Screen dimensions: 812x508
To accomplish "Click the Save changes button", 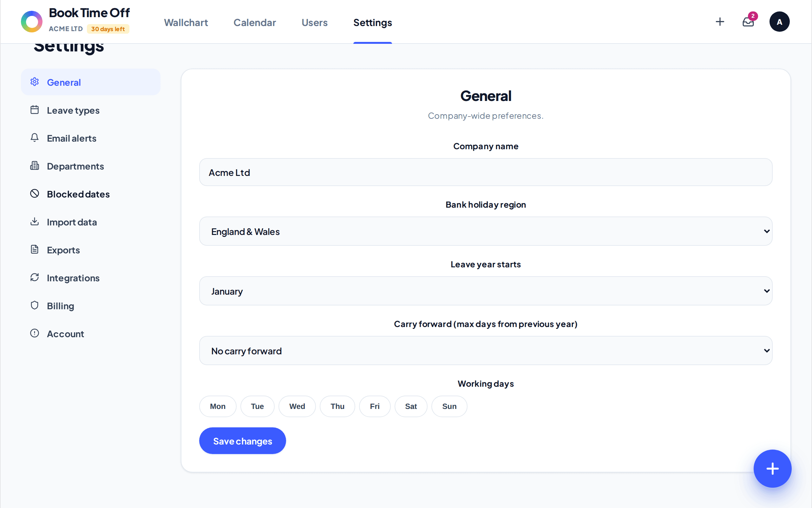I will pyautogui.click(x=242, y=441).
